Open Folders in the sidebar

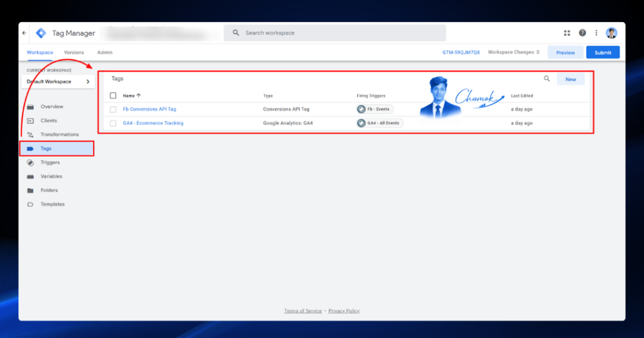tap(49, 190)
